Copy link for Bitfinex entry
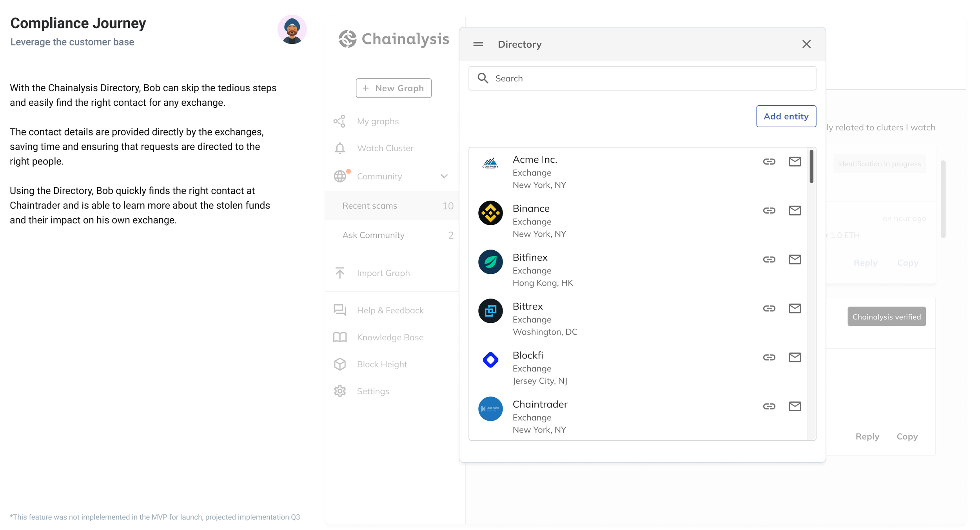This screenshot has width=980, height=530. 769,259
